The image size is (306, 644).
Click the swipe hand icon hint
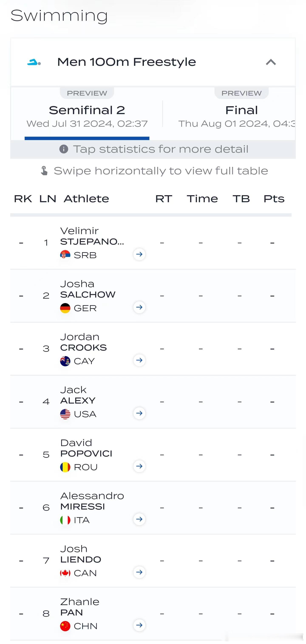[44, 171]
